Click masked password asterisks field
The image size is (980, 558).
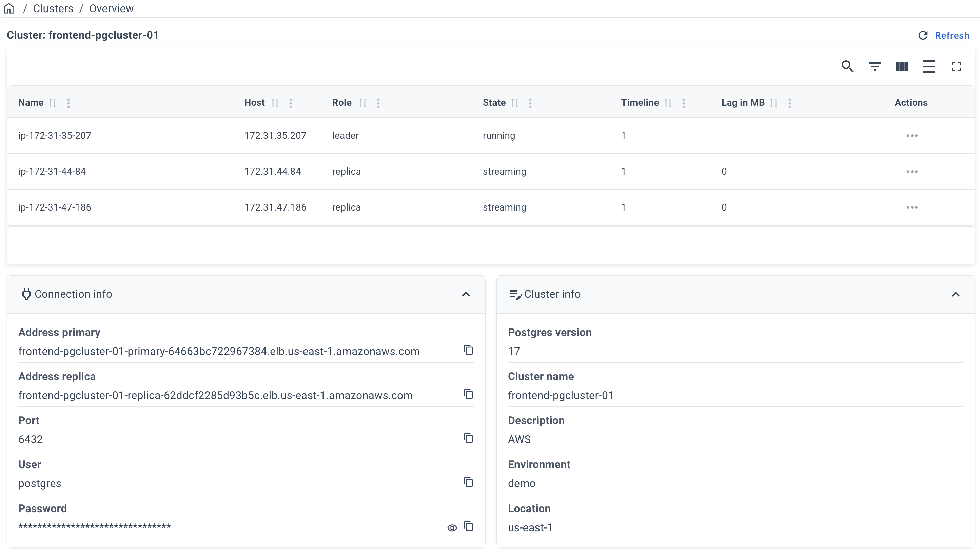[x=95, y=527]
